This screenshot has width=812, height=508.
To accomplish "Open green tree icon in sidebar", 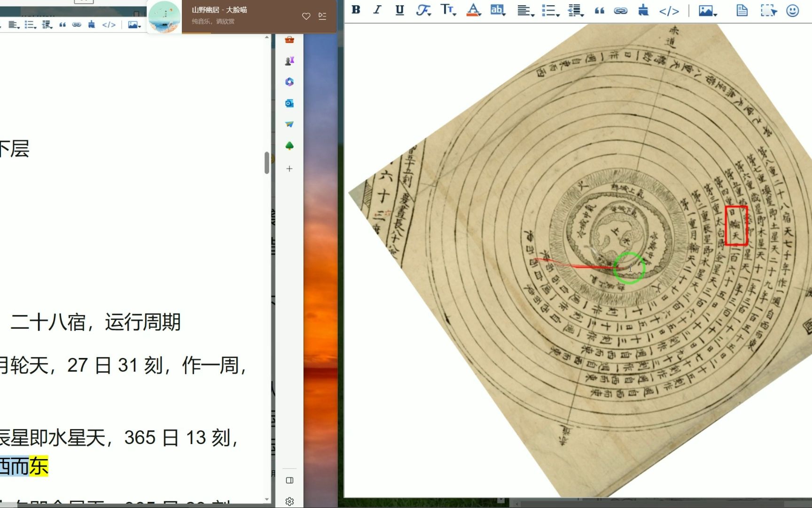I will (x=289, y=146).
